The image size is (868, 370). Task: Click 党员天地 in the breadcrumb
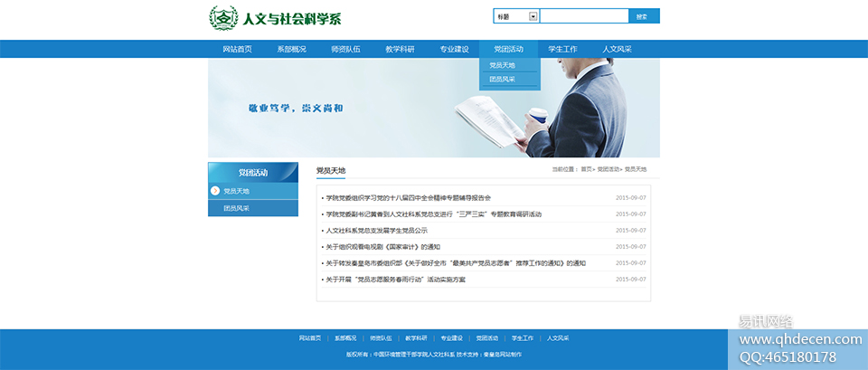(636, 169)
